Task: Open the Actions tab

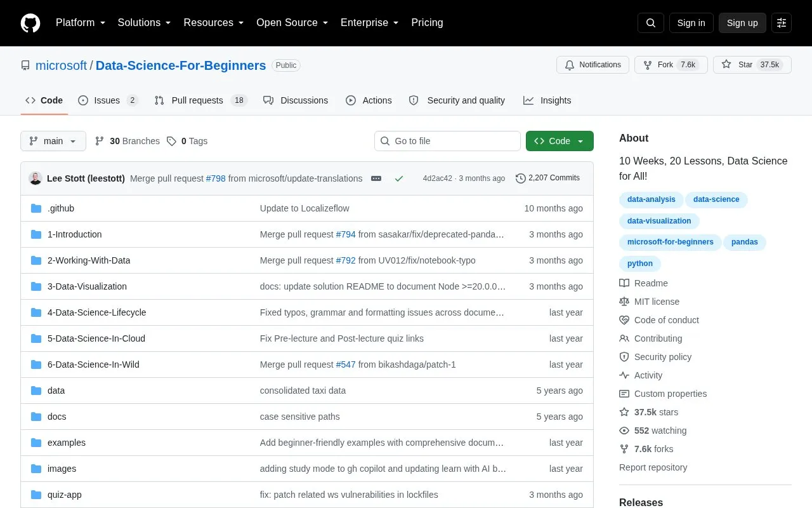Action: [369, 100]
